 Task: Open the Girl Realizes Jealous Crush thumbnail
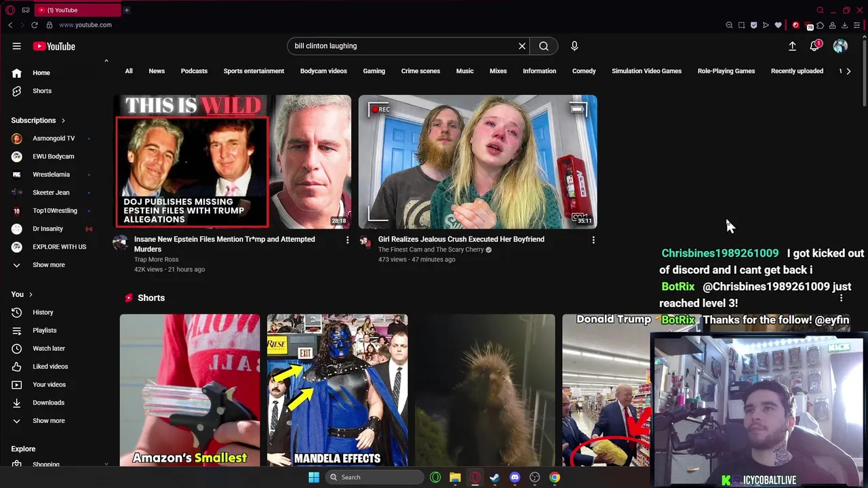click(x=478, y=162)
